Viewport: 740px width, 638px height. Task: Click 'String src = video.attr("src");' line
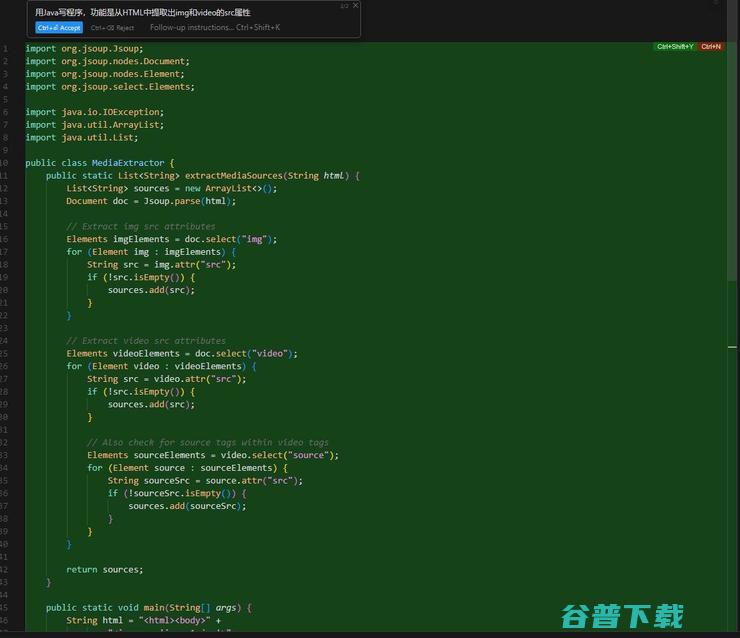pos(167,379)
